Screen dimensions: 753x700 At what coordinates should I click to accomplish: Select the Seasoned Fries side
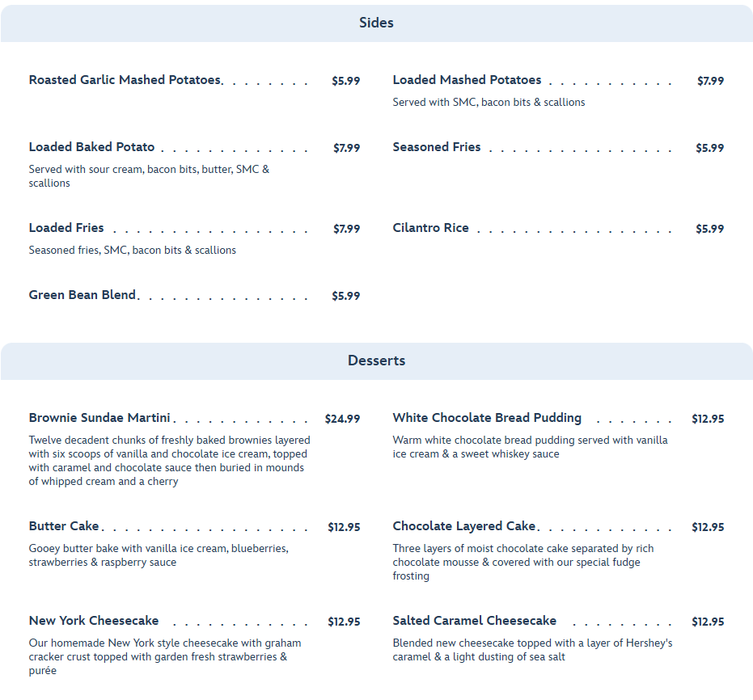(x=437, y=147)
